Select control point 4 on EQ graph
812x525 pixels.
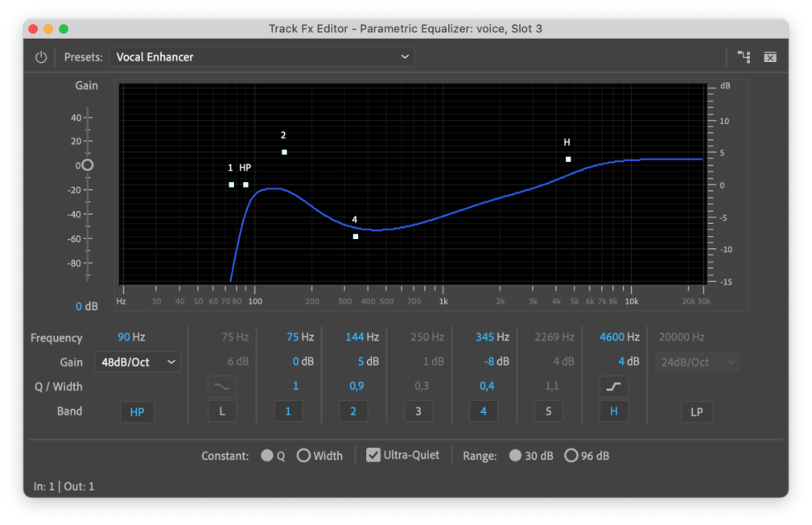[356, 236]
